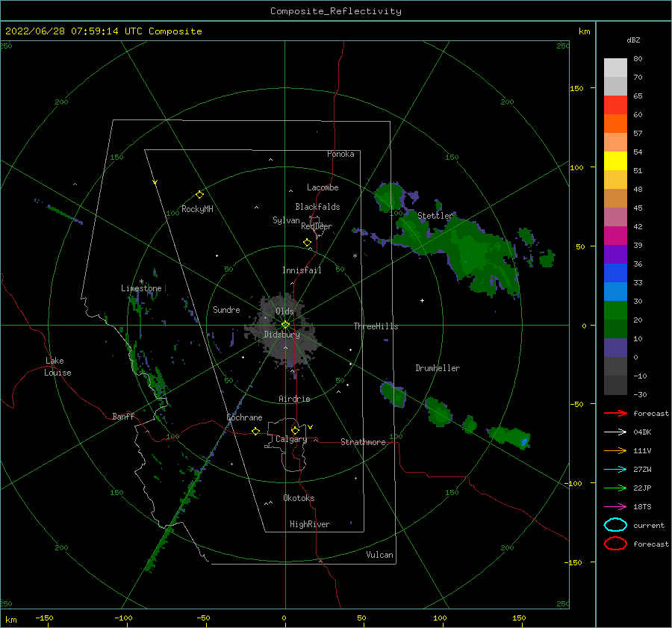The height and width of the screenshot is (628, 672).
Task: Click the ThreeHills city label
Action: [376, 326]
